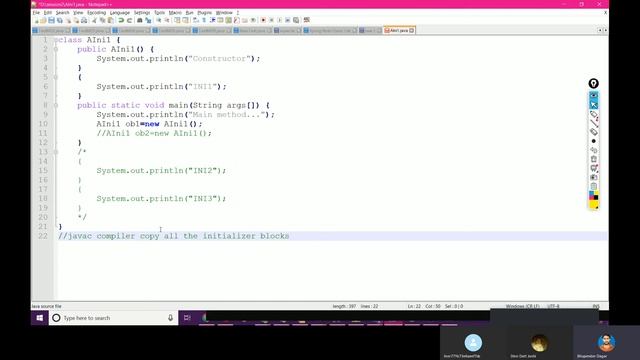The height and width of the screenshot is (360, 640).
Task: Click the 'length : 397' status text
Action: pos(344,306)
